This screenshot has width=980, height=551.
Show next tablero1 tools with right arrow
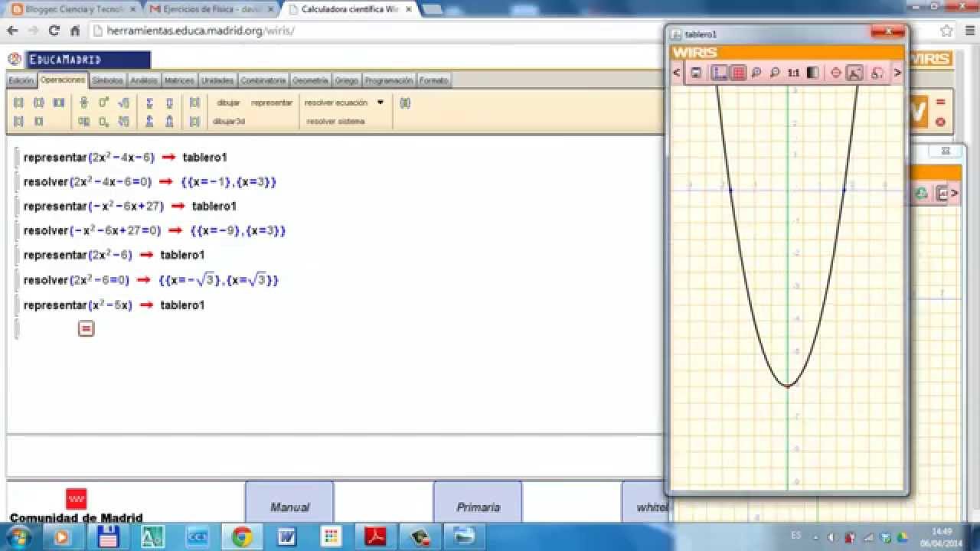tap(897, 73)
